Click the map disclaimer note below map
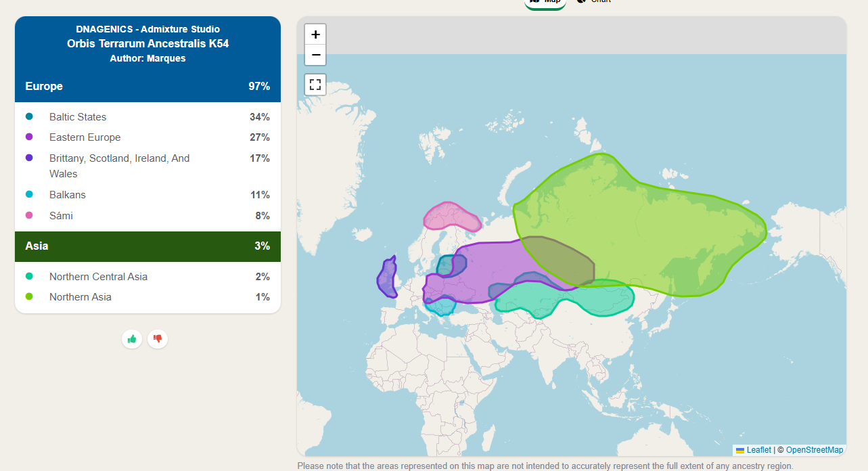Viewport: 868px width, 471px height. (545, 466)
